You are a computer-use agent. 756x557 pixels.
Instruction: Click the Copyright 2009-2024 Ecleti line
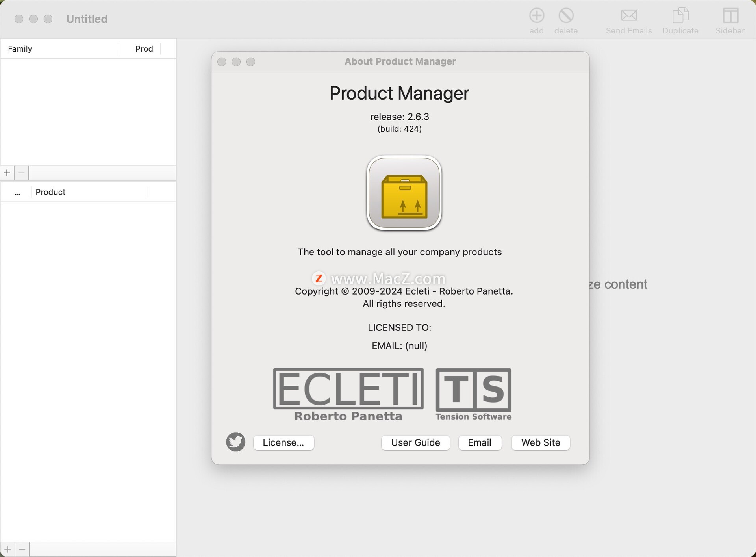404,291
